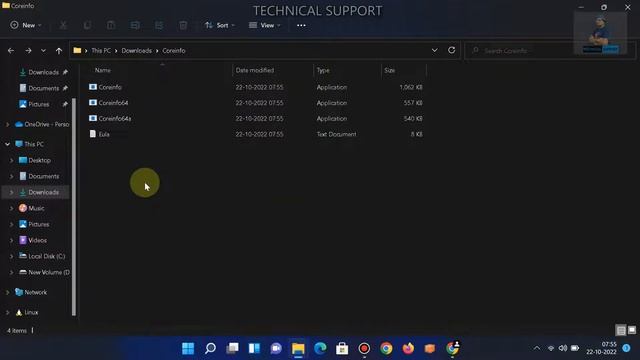Expand the Linux tree node

point(8,312)
